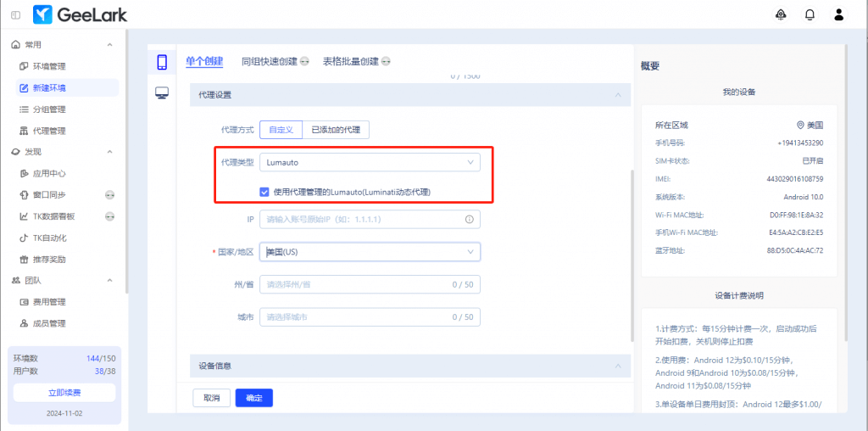Open the 代理类型 Lumauto dropdown
This screenshot has height=431, width=868.
372,162
